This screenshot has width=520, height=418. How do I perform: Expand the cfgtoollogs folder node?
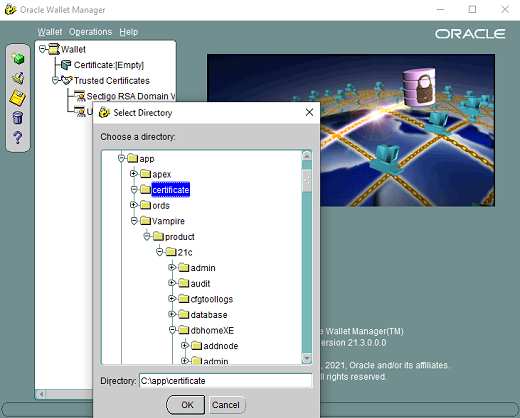pos(172,298)
